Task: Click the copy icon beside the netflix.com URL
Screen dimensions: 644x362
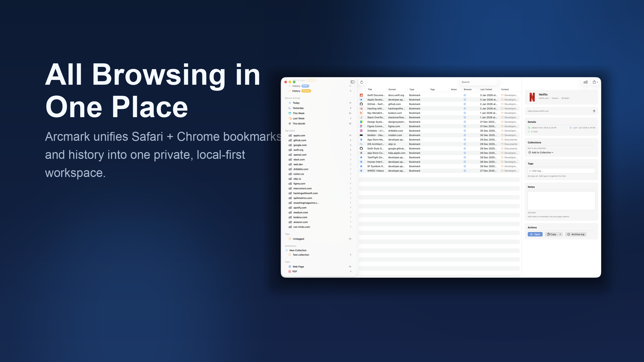Action: 594,111
